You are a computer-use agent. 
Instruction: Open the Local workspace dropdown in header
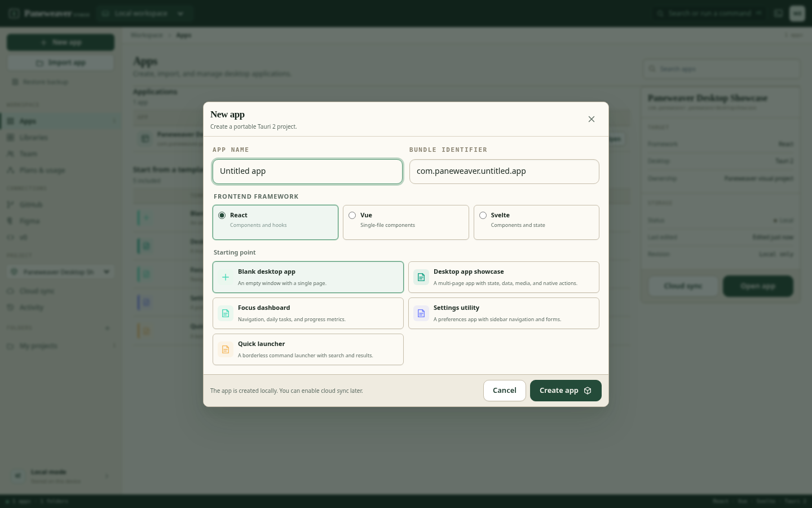click(144, 13)
